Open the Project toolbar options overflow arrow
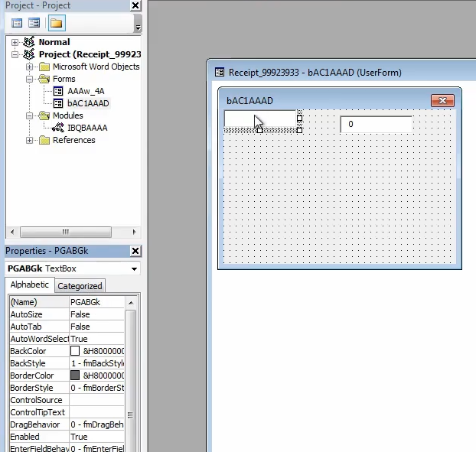The height and width of the screenshot is (452, 476). 138,28
